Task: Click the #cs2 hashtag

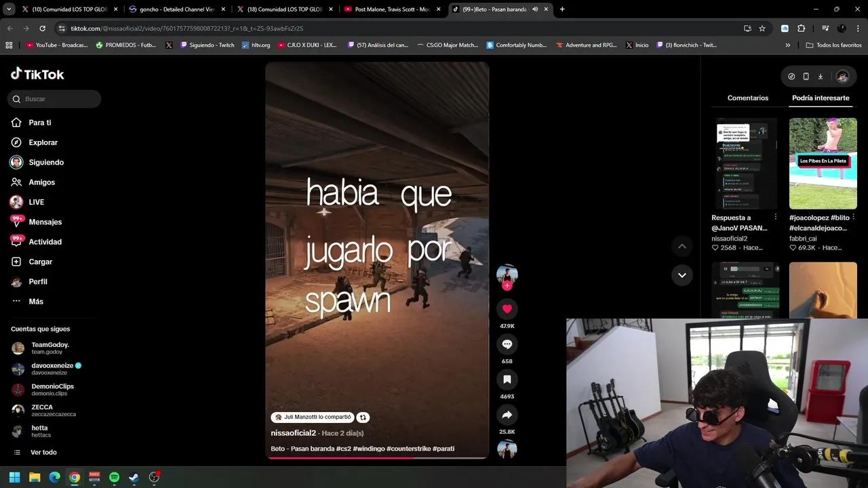Action: [x=344, y=449]
